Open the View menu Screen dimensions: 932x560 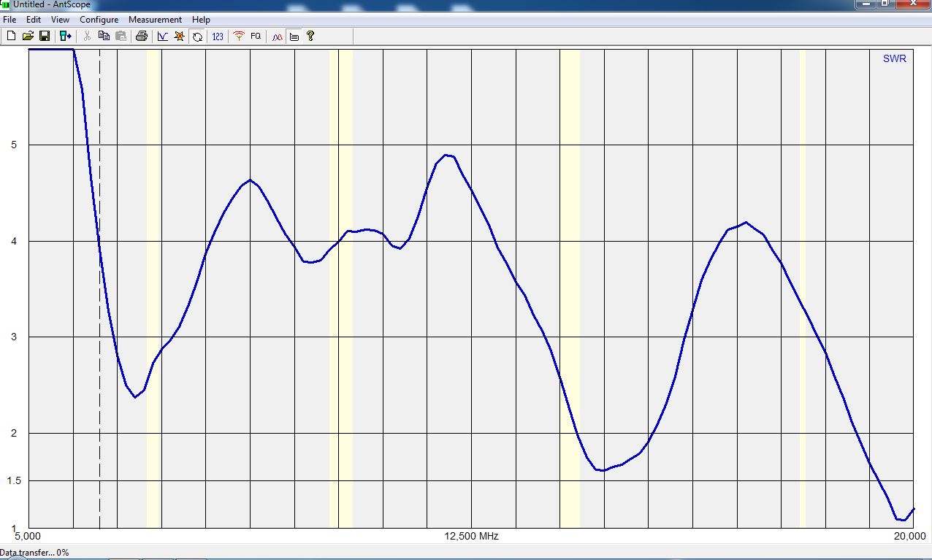(x=60, y=20)
